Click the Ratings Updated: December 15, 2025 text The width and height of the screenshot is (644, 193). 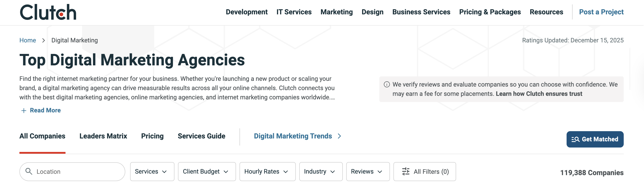573,40
